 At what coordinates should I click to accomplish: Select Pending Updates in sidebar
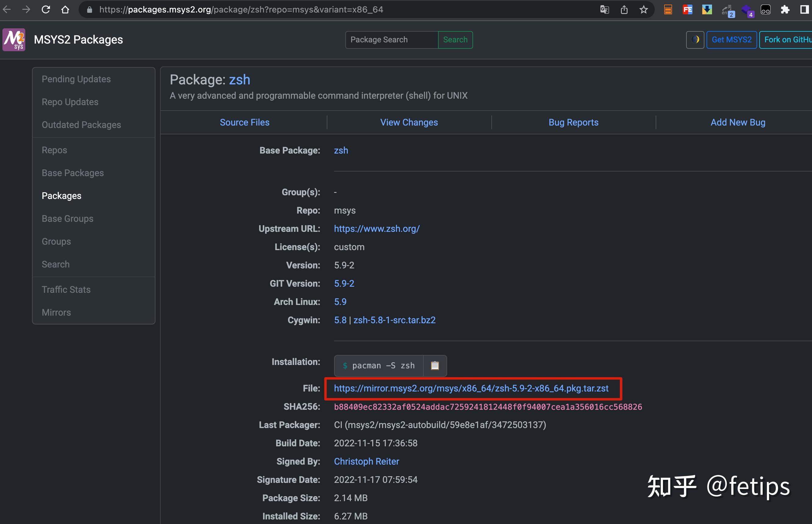[x=76, y=79]
